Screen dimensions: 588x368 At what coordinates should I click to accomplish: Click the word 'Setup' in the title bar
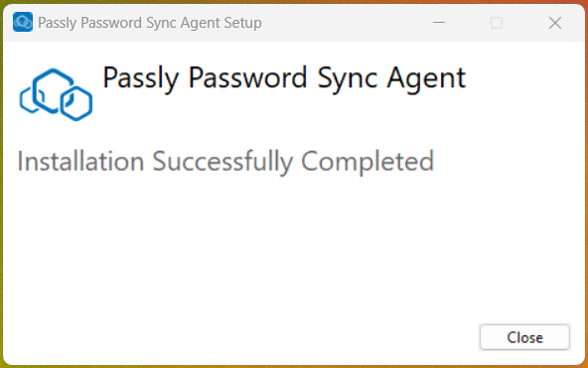click(x=242, y=23)
